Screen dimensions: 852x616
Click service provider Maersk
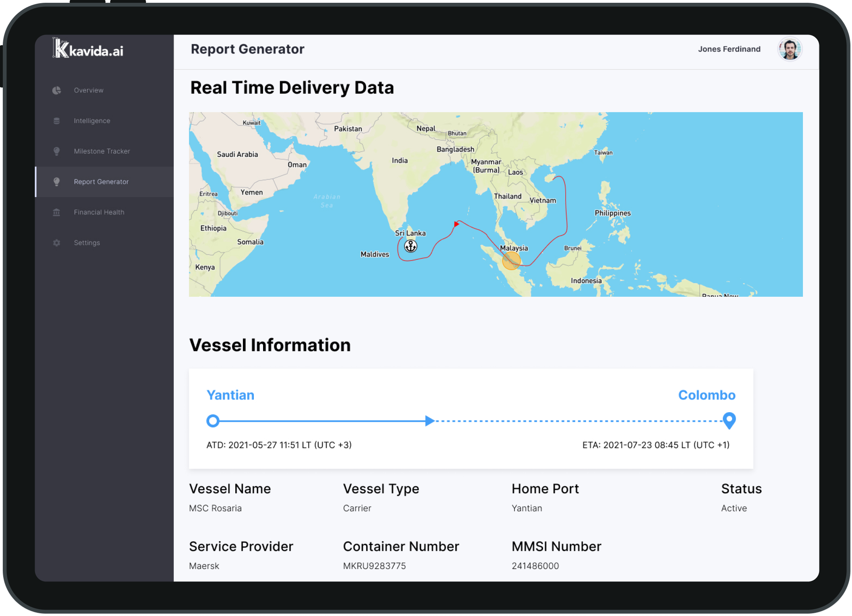(x=204, y=566)
